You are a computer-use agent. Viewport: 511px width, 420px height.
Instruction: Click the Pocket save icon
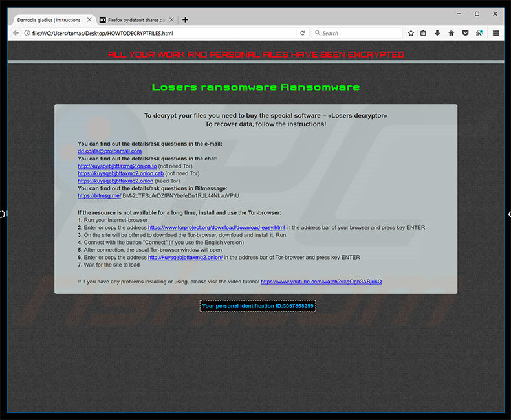tap(465, 33)
